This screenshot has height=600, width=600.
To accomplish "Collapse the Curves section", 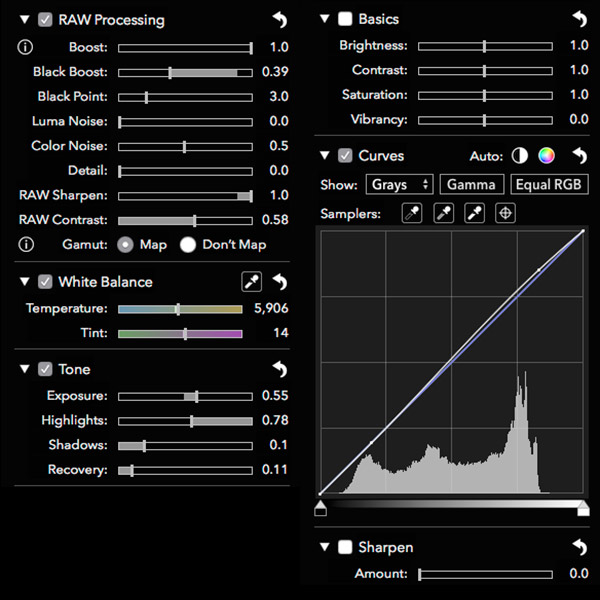I will [x=324, y=155].
